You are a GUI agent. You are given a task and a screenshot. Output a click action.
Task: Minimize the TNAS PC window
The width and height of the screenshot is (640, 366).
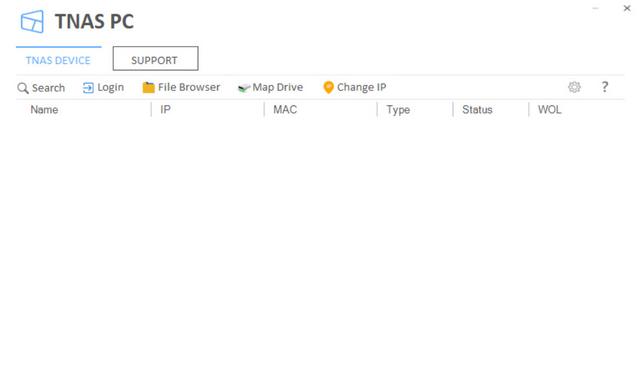pyautogui.click(x=596, y=8)
